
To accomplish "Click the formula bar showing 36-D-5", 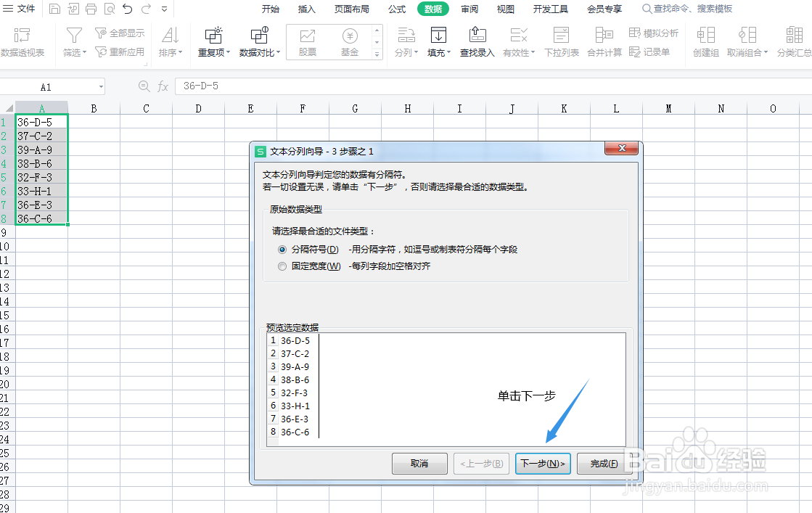I will click(x=492, y=86).
